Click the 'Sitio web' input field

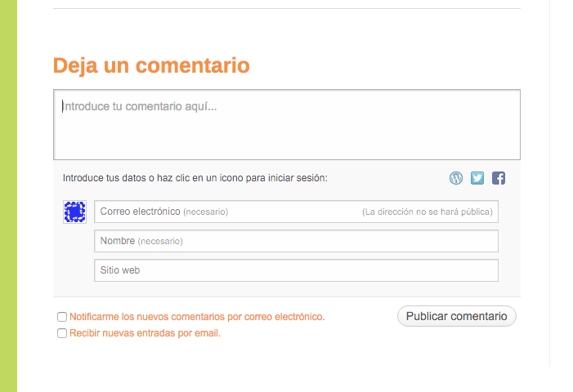[296, 270]
